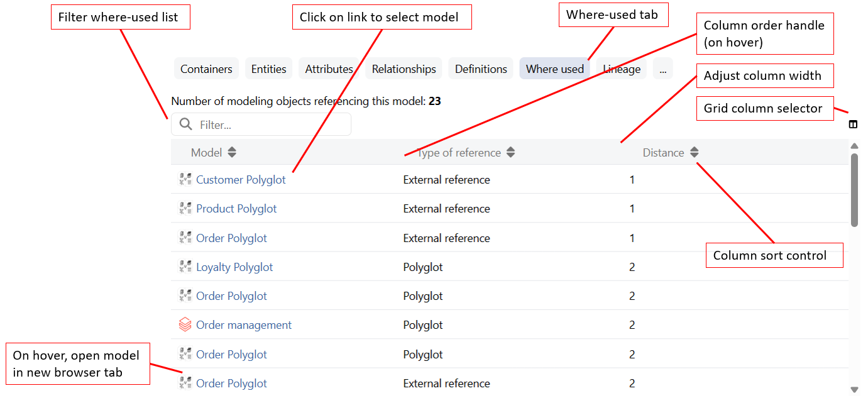
Task: Follow the Order management model link
Action: [244, 325]
